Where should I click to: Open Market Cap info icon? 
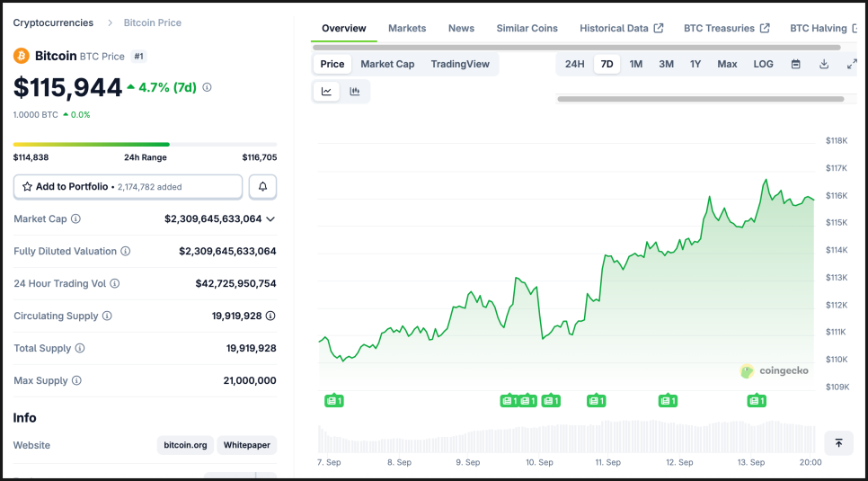pyautogui.click(x=75, y=218)
